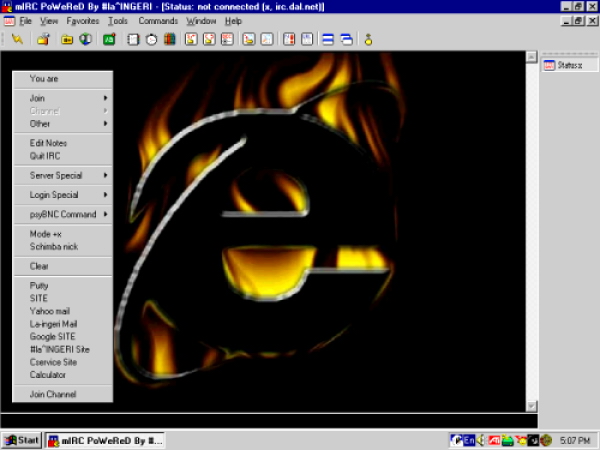The height and width of the screenshot is (450, 600).
Task: Click the black command input line
Action: (x=269, y=421)
